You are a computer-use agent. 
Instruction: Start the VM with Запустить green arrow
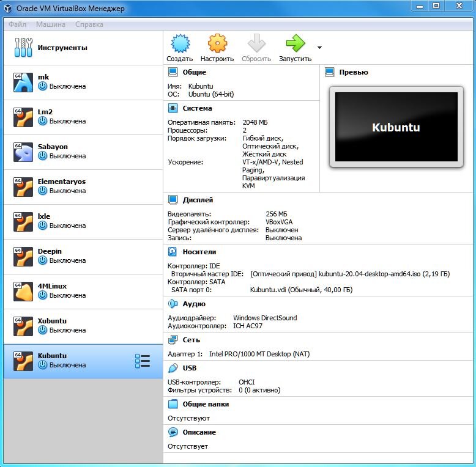[295, 43]
